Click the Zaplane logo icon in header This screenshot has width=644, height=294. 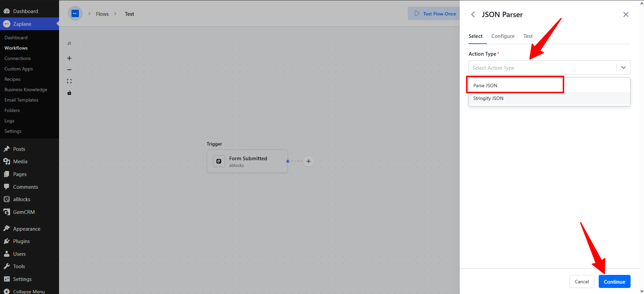75,14
